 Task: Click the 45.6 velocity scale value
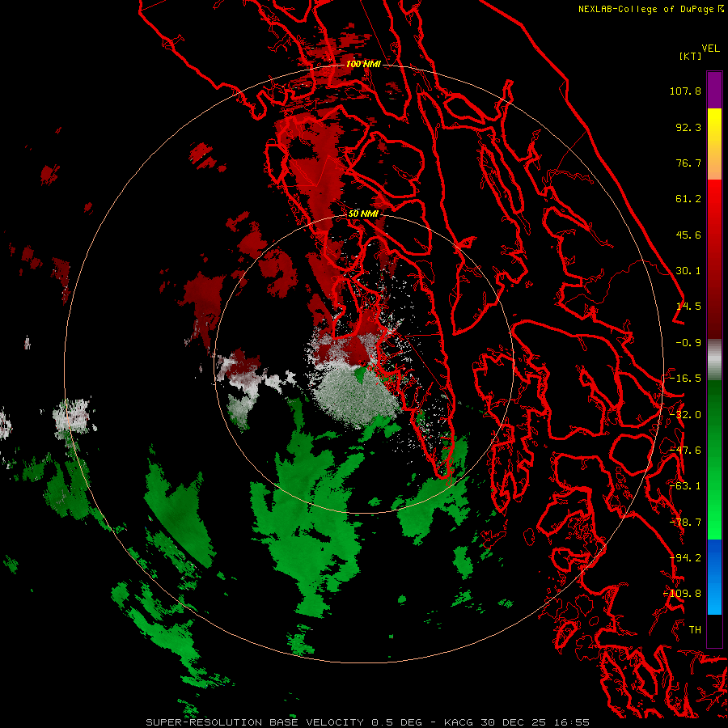[x=688, y=235]
